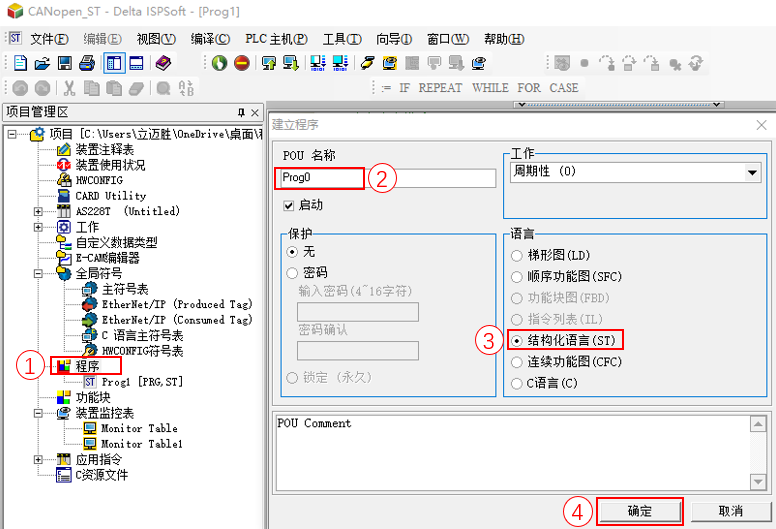Pin the project management panel

tap(241, 112)
